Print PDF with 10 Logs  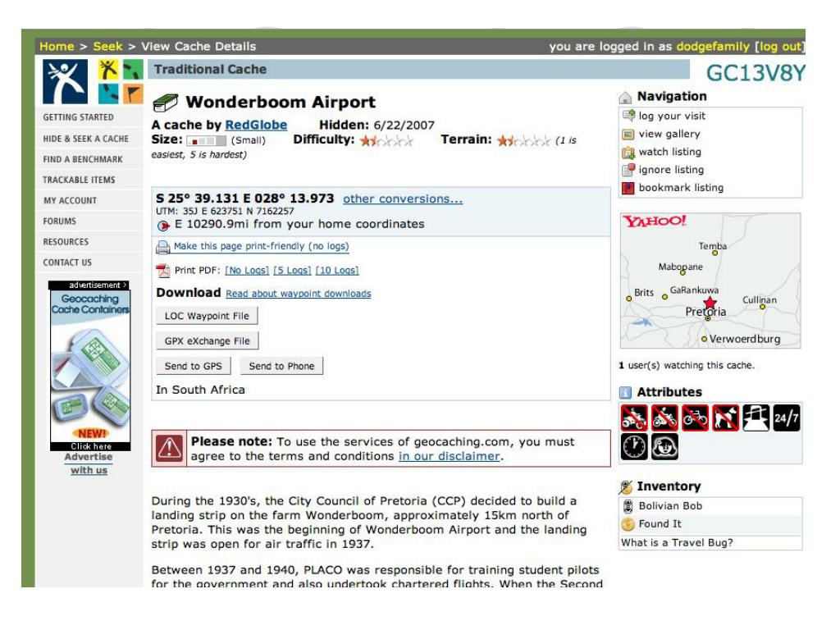coord(337,271)
